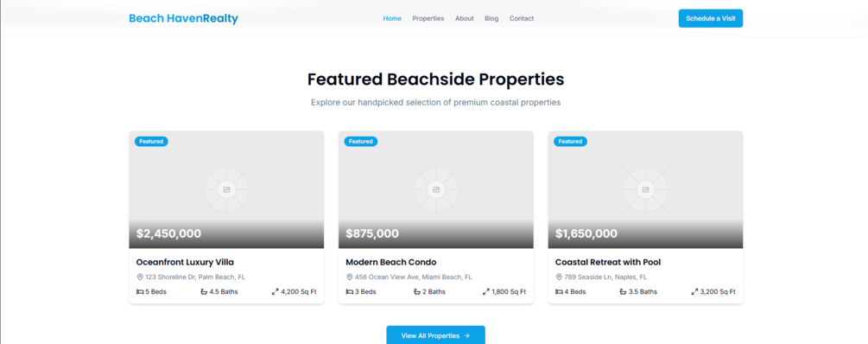Image resolution: width=868 pixels, height=344 pixels.
Task: Click the location pin beside 789 Seaside Ln
Action: click(559, 277)
